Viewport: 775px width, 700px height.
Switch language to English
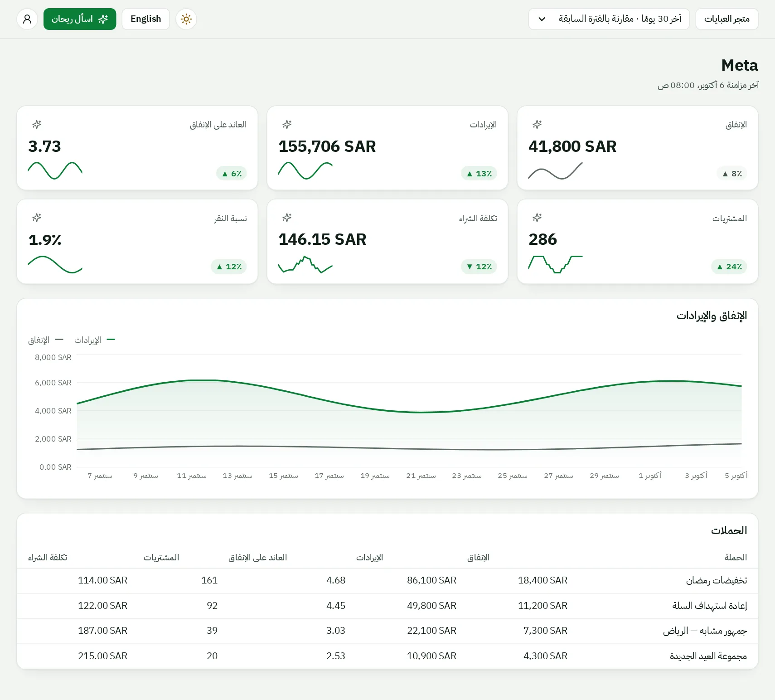146,19
